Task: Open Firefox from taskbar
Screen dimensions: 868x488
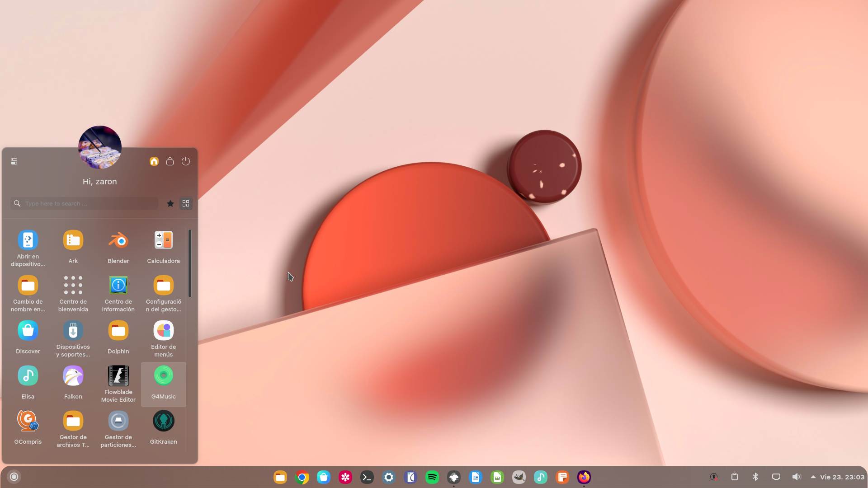Action: click(x=584, y=477)
